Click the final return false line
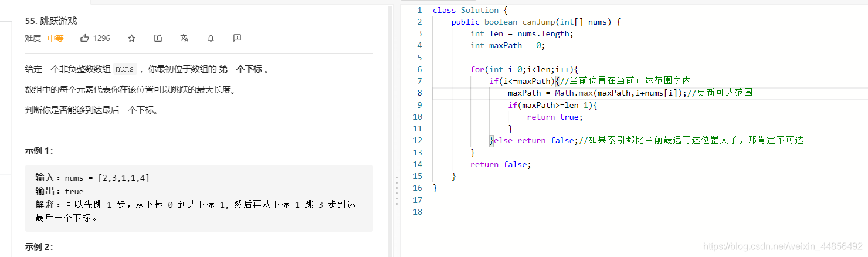This screenshot has height=257, width=868. coord(500,164)
